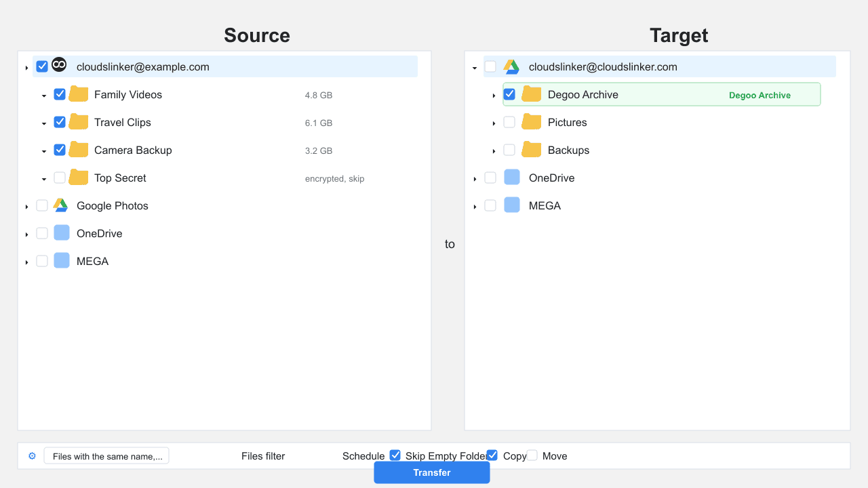Click the OneDrive icon in Target panel
868x488 pixels.
[512, 178]
